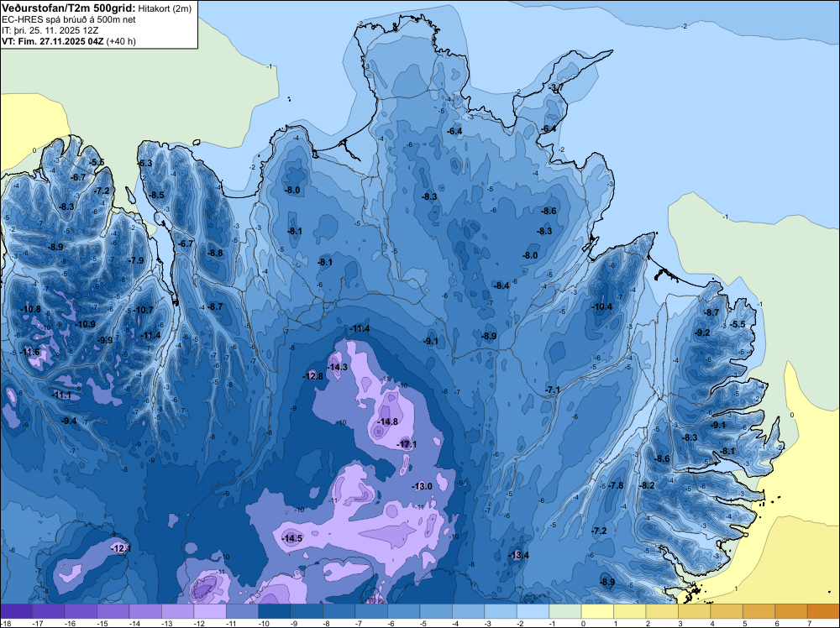Click the -8.5 temperature label
The image size is (840, 628).
[x=157, y=195]
